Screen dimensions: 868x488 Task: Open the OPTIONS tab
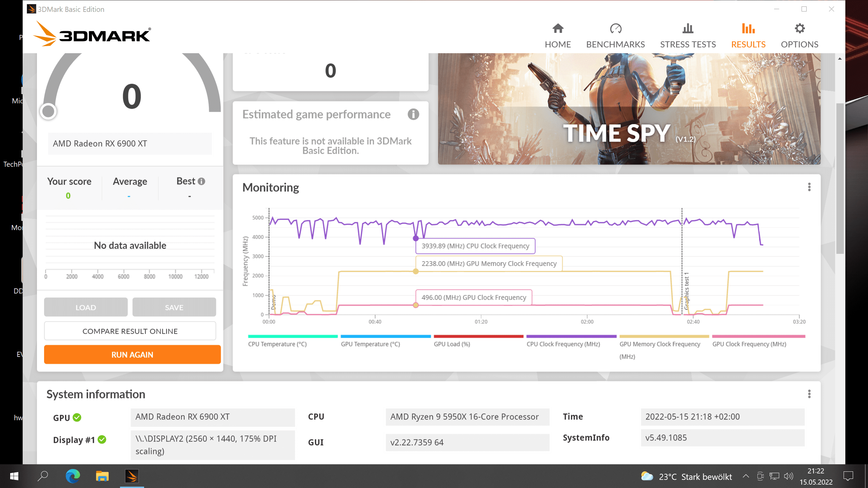click(800, 36)
